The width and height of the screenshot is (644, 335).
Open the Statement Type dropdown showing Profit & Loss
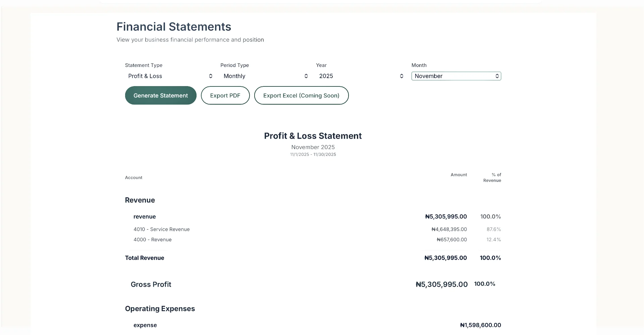click(170, 76)
